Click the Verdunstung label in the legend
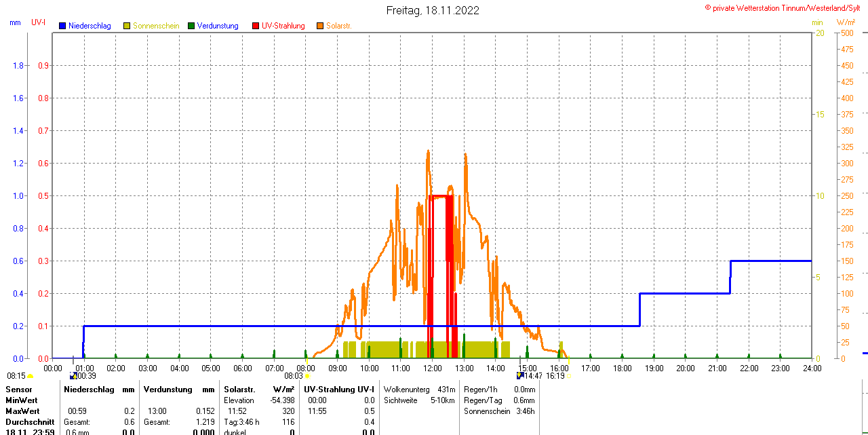The height and width of the screenshot is (435, 868). pos(218,26)
